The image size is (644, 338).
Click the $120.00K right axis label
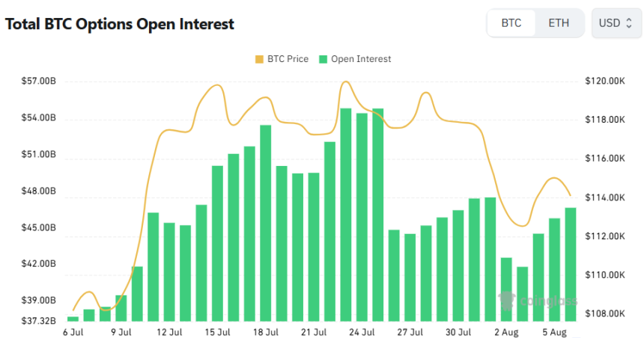[604, 81]
